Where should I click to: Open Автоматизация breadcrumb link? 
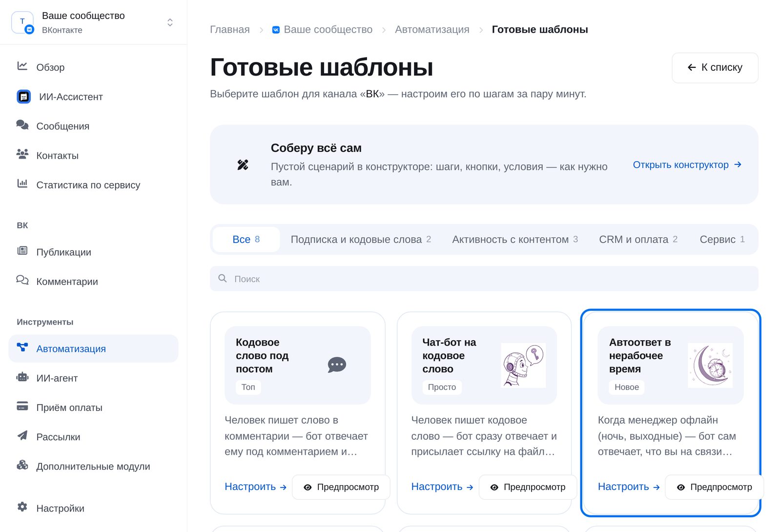[432, 30]
